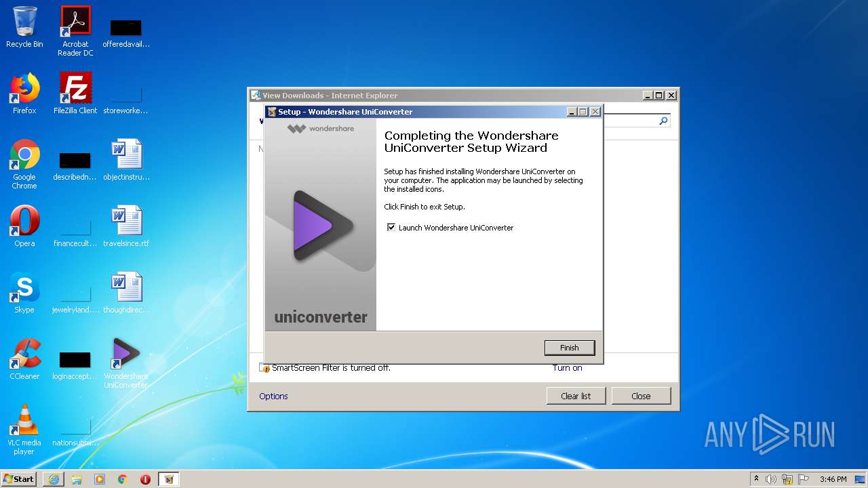Select Opera desktop shortcut
The width and height of the screenshot is (868, 488).
click(x=24, y=226)
